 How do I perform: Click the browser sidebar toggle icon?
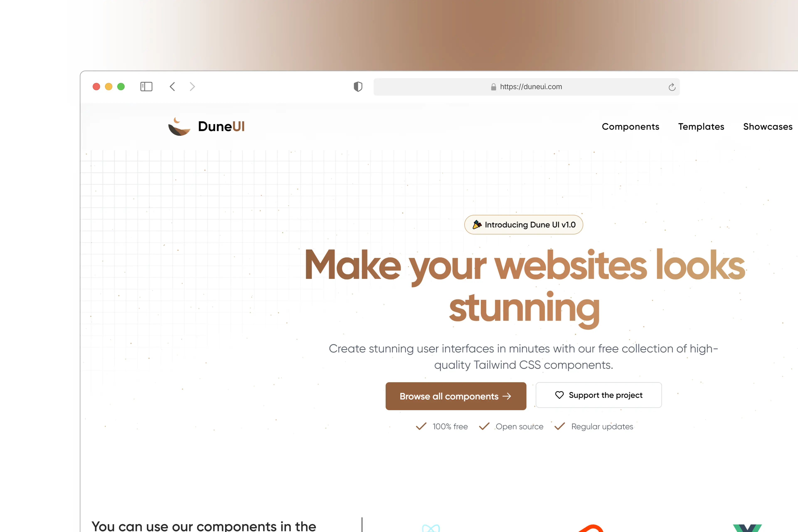pyautogui.click(x=147, y=87)
